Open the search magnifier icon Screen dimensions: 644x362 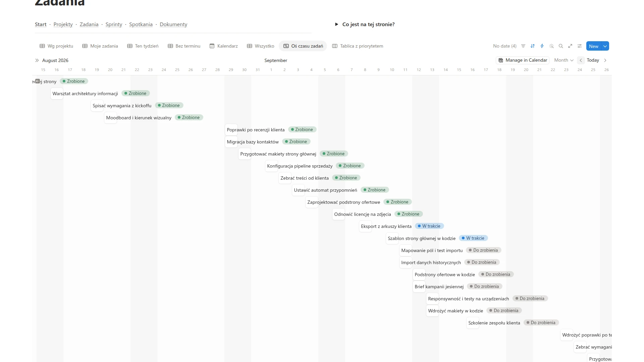pos(561,46)
